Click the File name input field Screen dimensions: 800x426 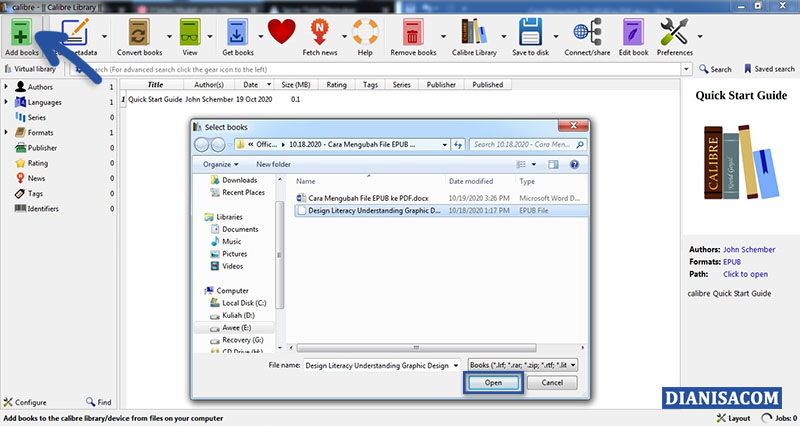(380, 366)
